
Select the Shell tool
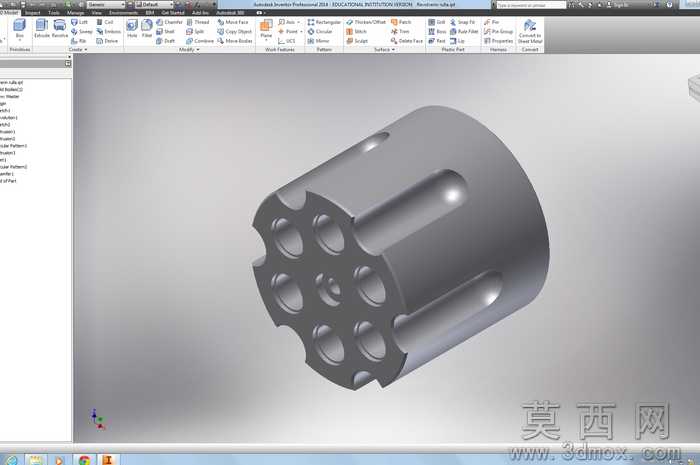(x=165, y=32)
